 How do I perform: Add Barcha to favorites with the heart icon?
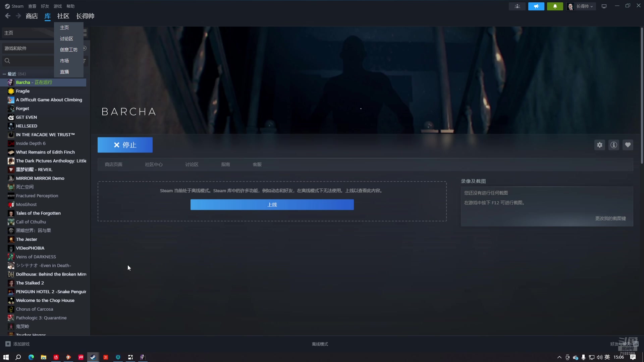coord(628,145)
